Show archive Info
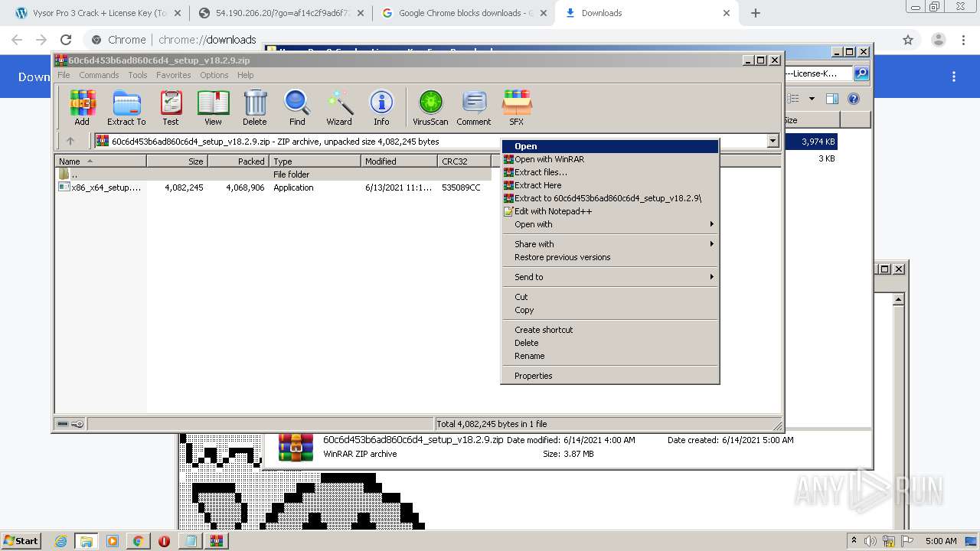Viewport: 980px width, 551px height. click(x=381, y=108)
